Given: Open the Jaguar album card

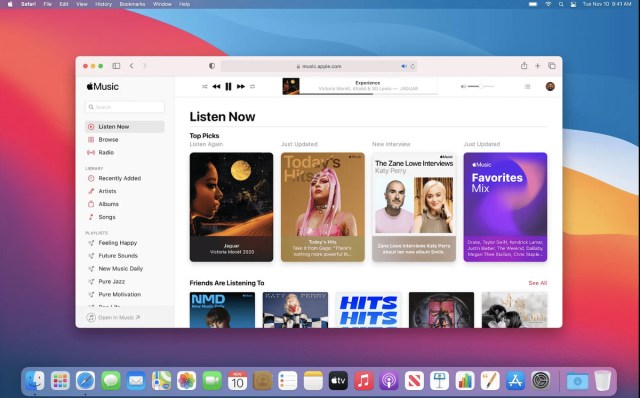Looking at the screenshot, I should 231,207.
